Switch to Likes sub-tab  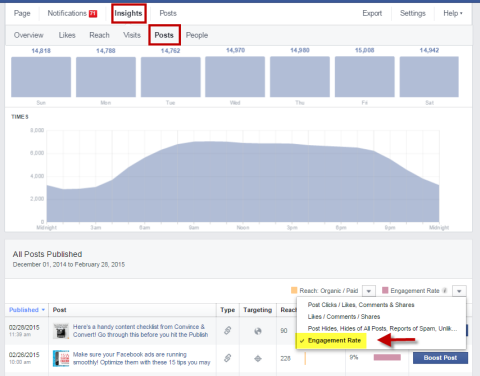[x=67, y=35]
